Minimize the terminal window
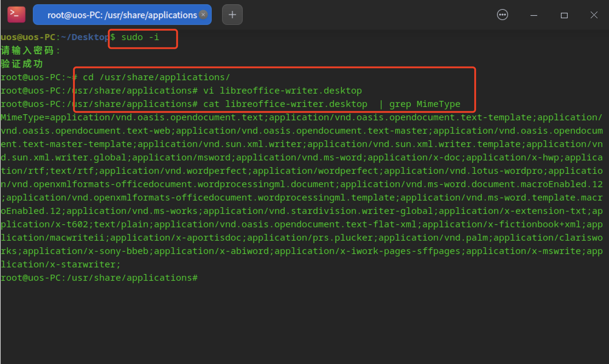 (534, 15)
